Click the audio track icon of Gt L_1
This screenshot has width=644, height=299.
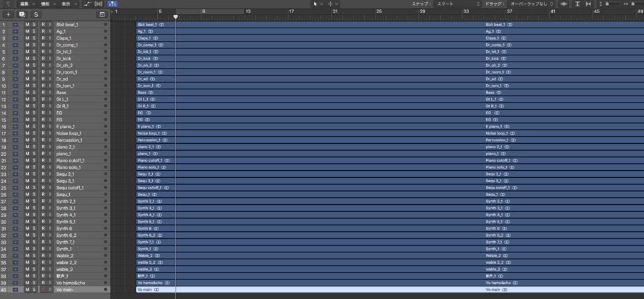point(15,99)
